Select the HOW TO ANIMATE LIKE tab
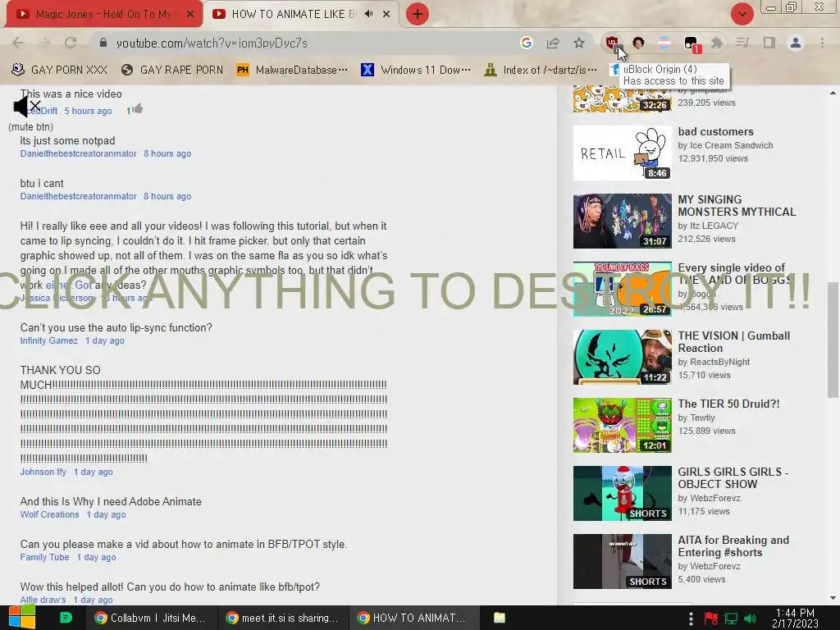 pyautogui.click(x=293, y=14)
